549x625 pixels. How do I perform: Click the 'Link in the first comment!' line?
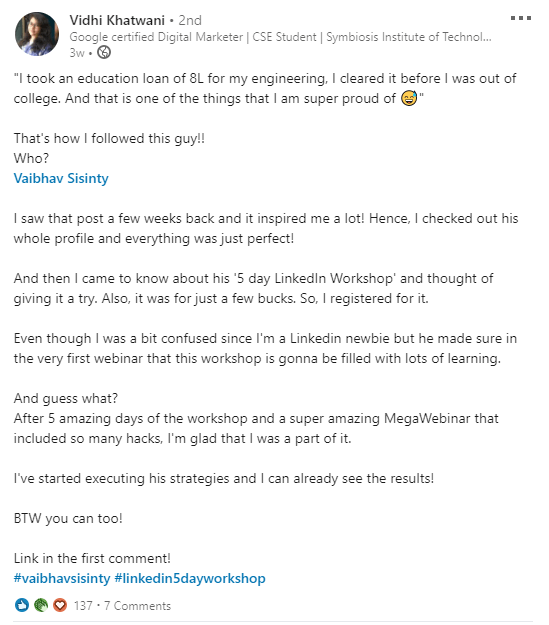[x=92, y=558]
